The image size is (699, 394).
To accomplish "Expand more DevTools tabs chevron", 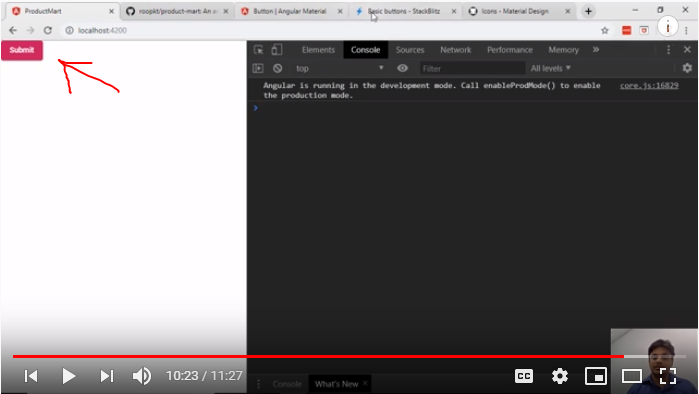I will (596, 49).
